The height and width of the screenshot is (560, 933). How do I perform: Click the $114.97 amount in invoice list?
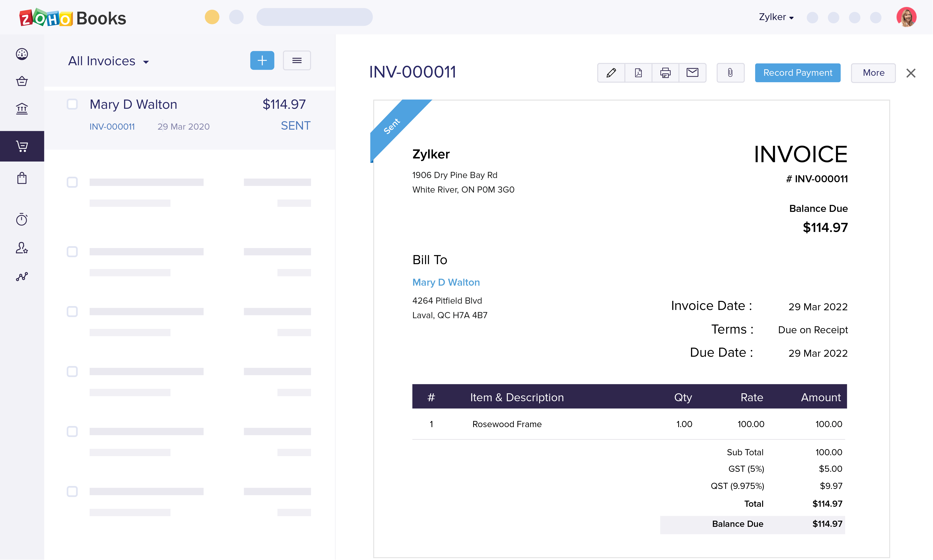[284, 104]
